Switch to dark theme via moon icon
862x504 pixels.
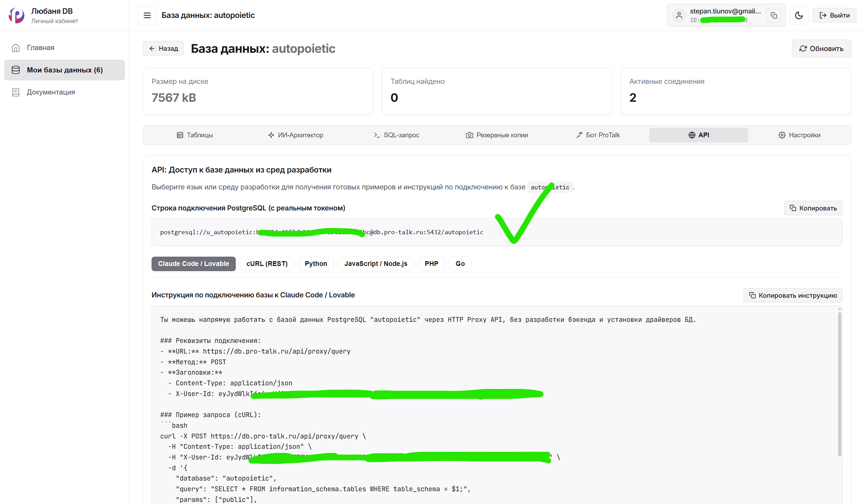click(799, 15)
